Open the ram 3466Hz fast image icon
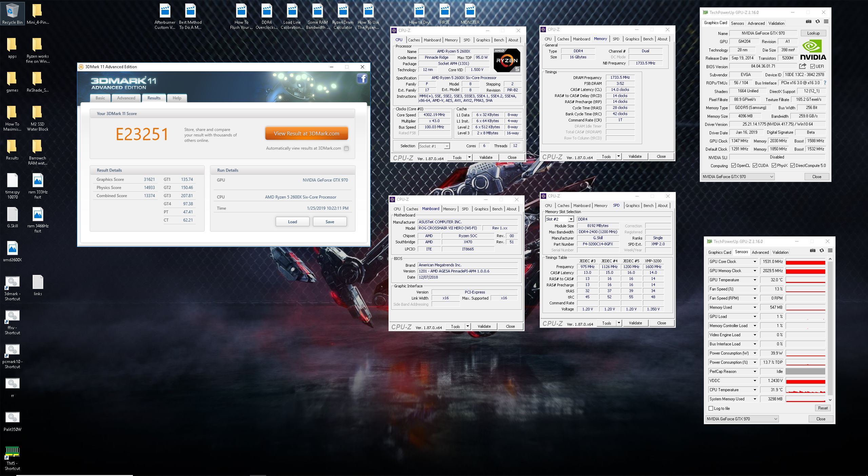This screenshot has width=868, height=476. (38, 221)
